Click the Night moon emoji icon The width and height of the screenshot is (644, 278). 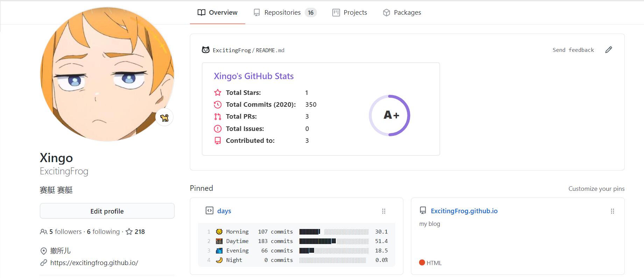coord(219,260)
